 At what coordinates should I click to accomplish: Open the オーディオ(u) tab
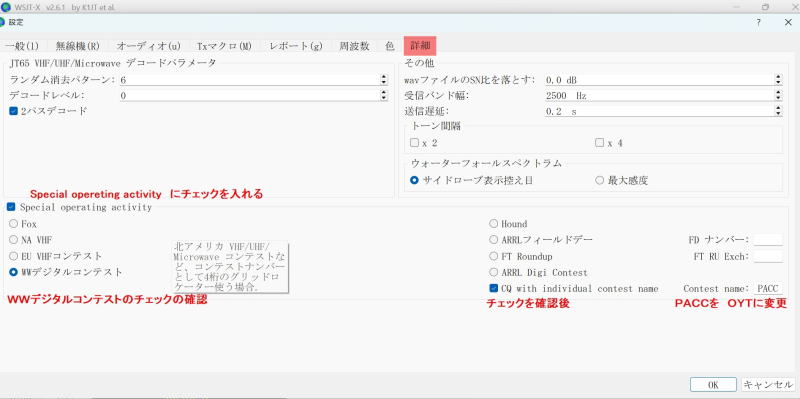pos(148,46)
